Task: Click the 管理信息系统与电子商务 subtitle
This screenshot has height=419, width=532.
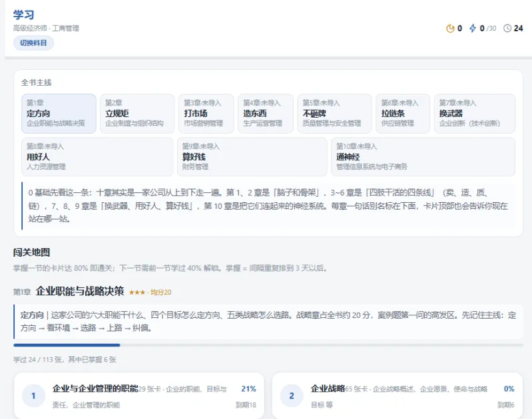Action: [372, 167]
